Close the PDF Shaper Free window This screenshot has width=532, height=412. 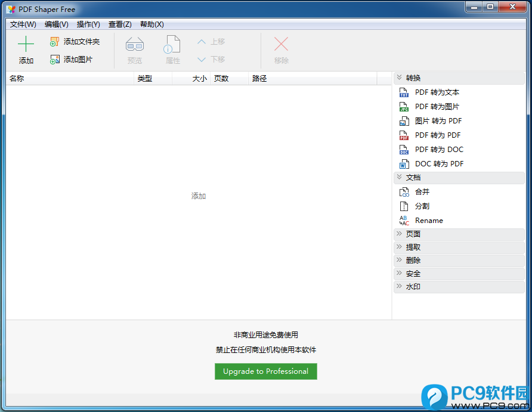513,7
